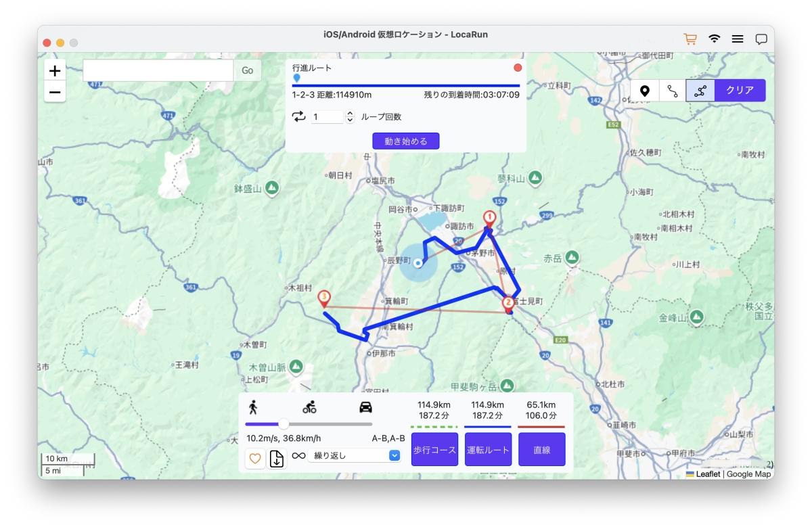This screenshot has width=812, height=529.
Task: Click the import route file icon
Action: (x=277, y=458)
